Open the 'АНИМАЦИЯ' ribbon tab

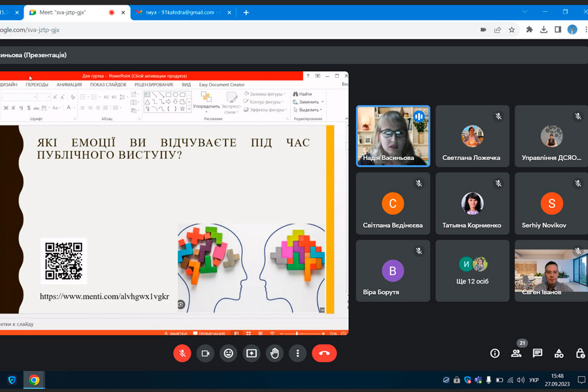69,84
